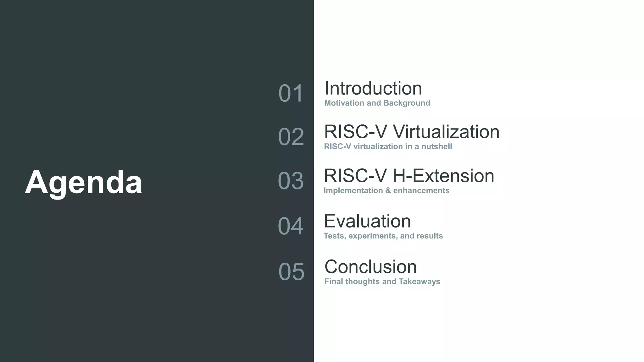Viewport: 644px width, 362px height.
Task: Click Implementation & enhancements subtitle
Action: coord(386,190)
